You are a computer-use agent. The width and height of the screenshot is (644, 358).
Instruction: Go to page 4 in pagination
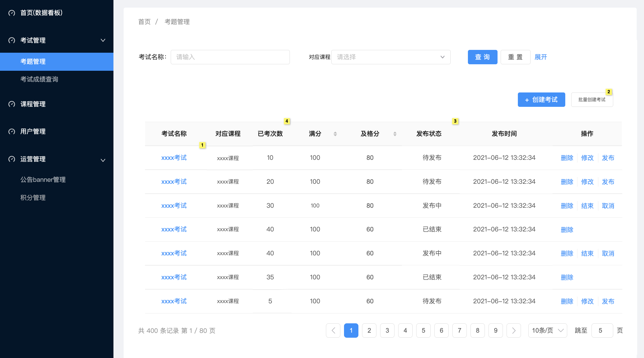tap(405, 330)
